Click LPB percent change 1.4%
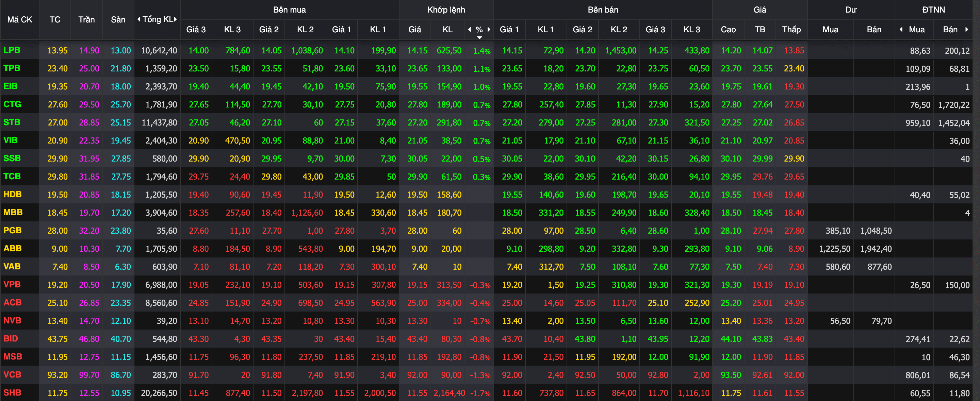 tap(481, 51)
